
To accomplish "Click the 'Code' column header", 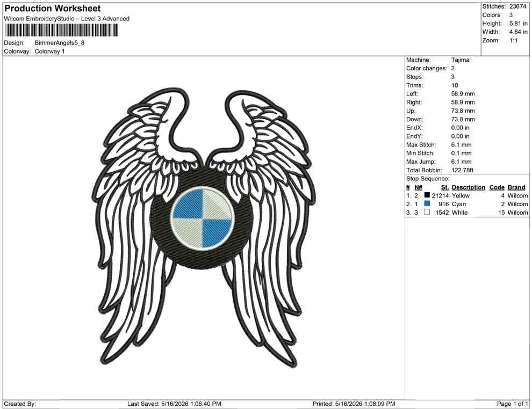I will (497, 187).
